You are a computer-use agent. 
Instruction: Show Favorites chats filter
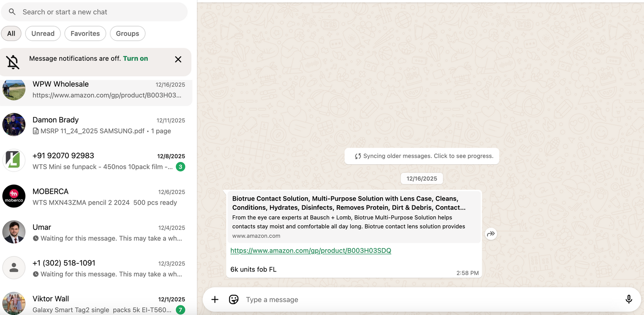tap(85, 33)
